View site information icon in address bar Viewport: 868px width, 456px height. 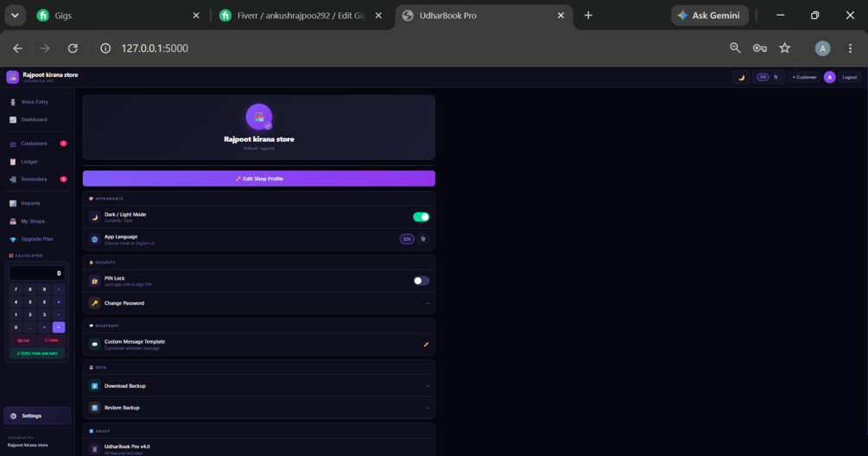pyautogui.click(x=105, y=48)
